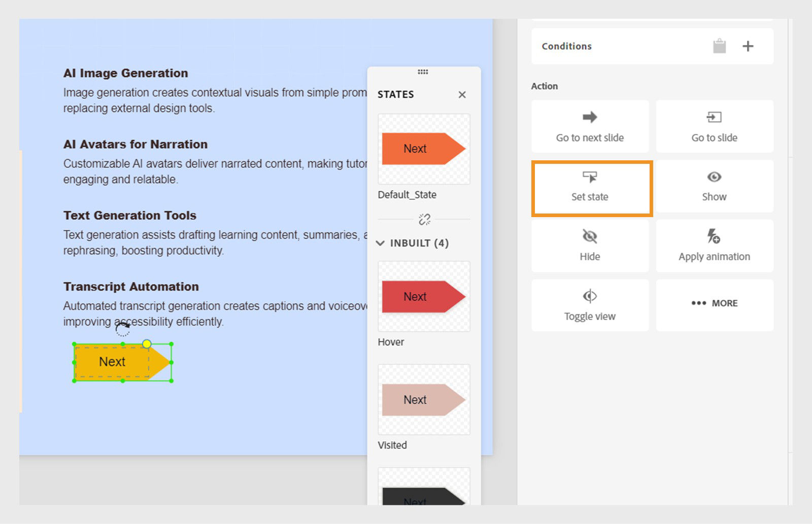
Task: Close the STATES panel
Action: coord(462,95)
